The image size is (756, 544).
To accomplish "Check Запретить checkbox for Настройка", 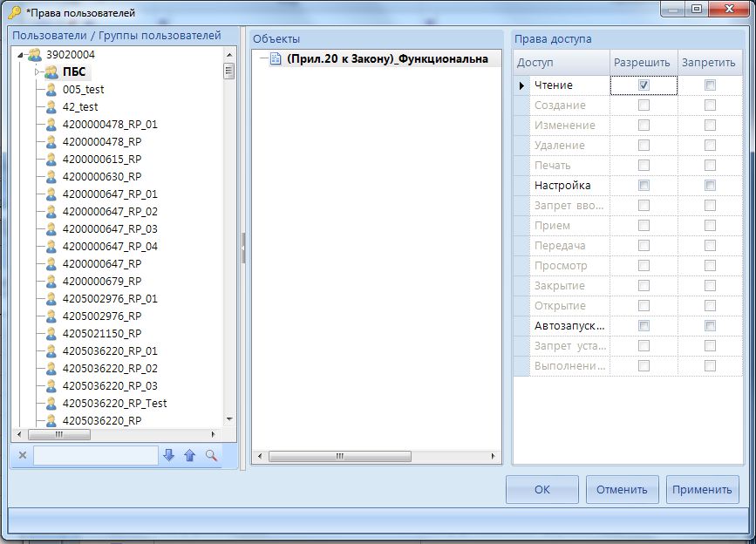I will 710,186.
